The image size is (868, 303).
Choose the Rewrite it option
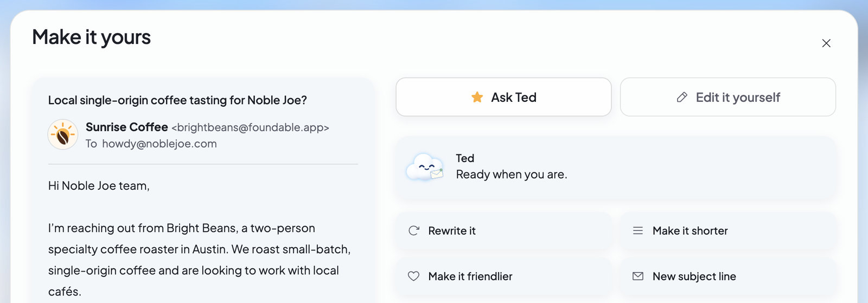click(503, 230)
